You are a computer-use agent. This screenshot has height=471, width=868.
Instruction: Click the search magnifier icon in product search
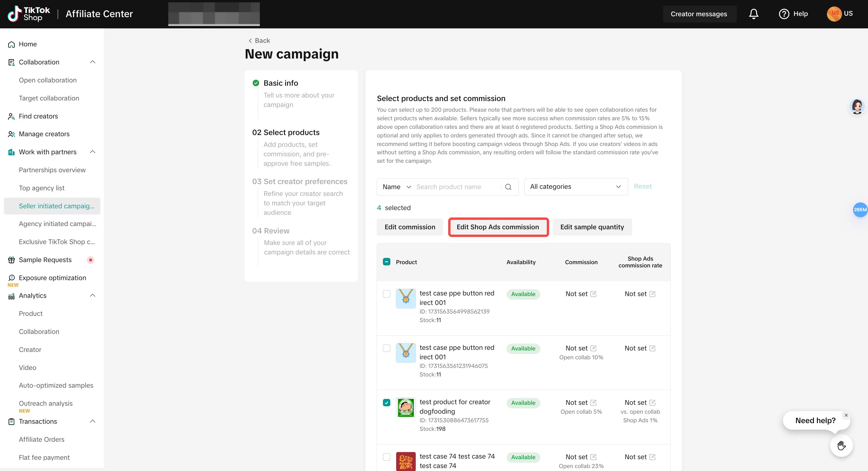508,187
